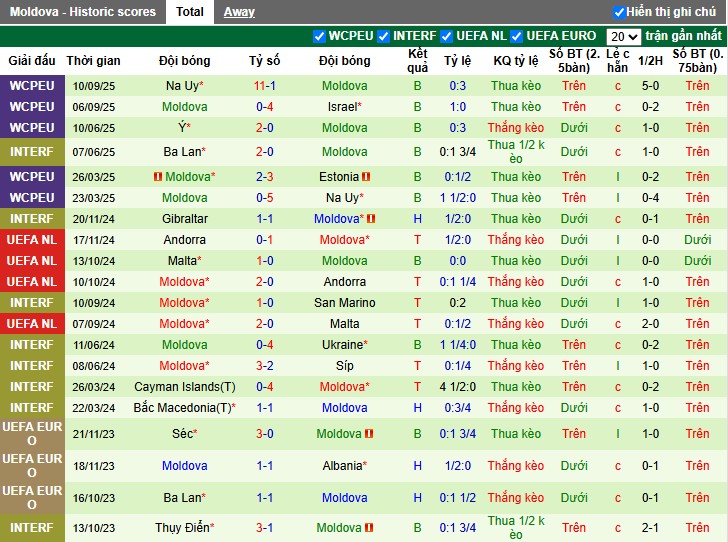Click the WCPEU league badge dated 10/09/25

click(32, 86)
